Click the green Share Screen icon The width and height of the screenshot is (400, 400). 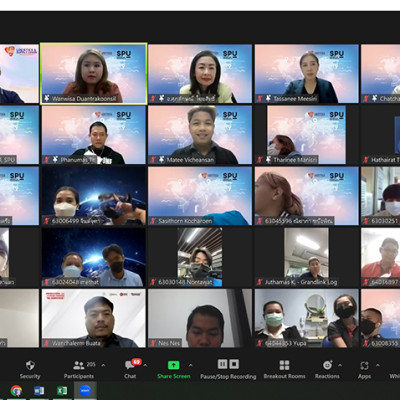click(173, 365)
